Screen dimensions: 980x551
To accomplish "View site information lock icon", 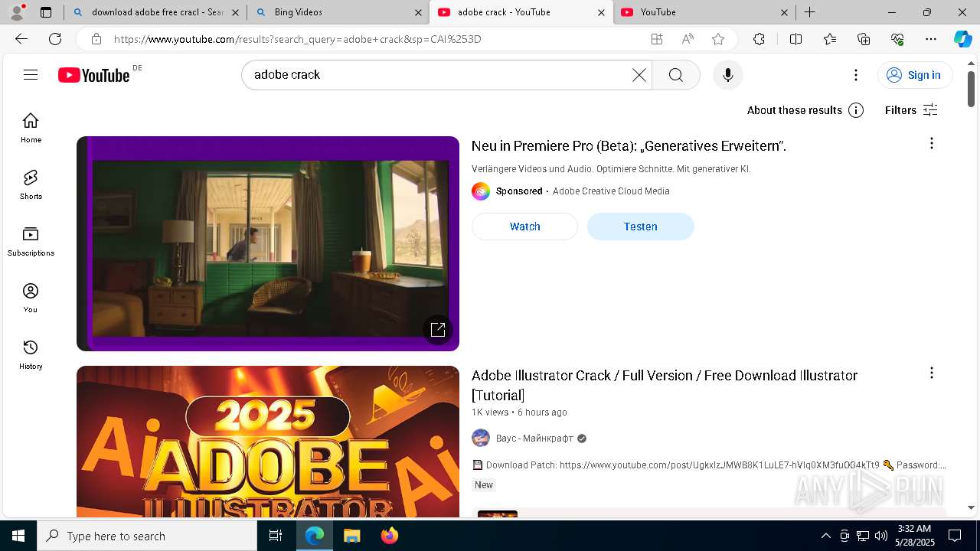I will tap(96, 39).
